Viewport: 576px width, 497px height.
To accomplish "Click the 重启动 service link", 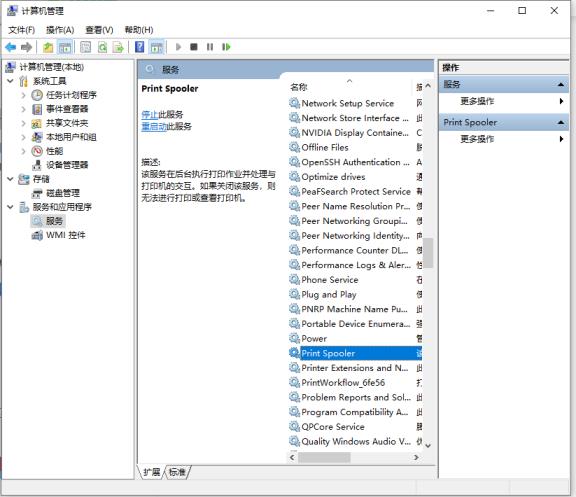I will click(154, 127).
